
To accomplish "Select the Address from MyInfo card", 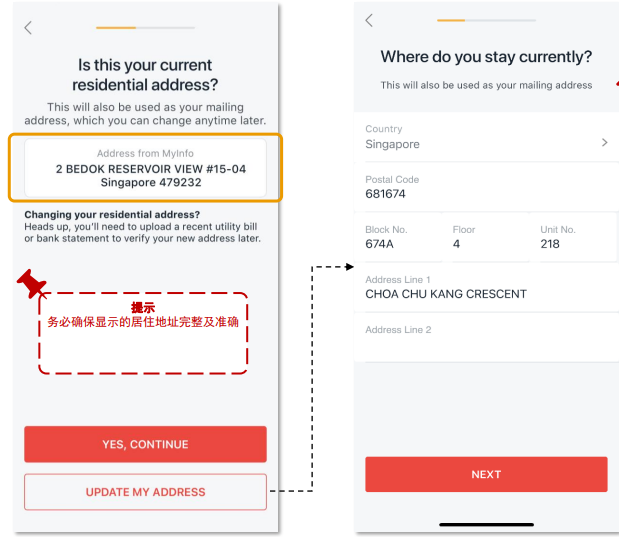I will (145, 166).
